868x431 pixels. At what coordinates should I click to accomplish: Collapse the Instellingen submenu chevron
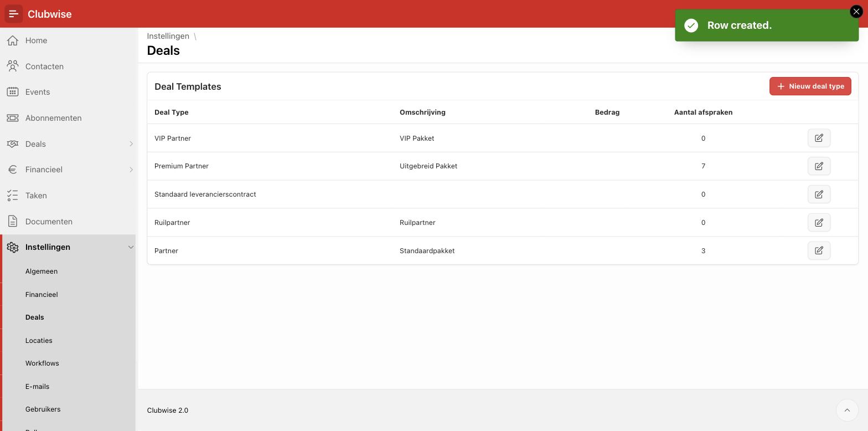pyautogui.click(x=131, y=247)
